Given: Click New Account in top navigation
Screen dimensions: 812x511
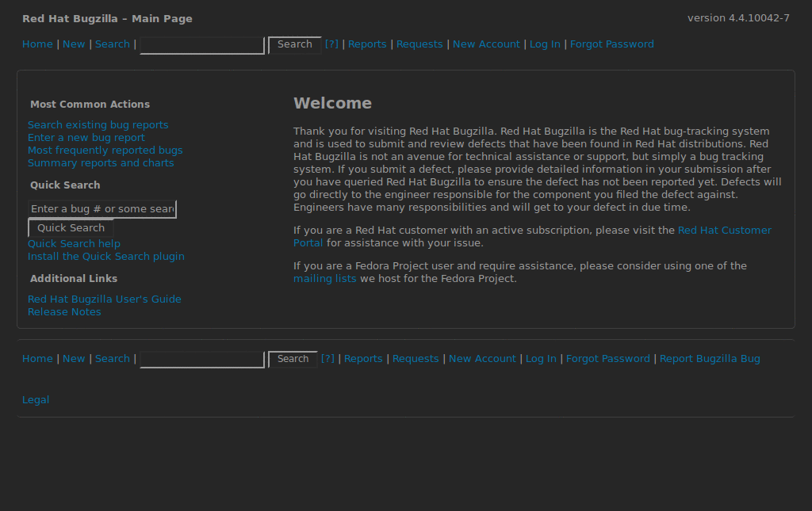Looking at the screenshot, I should click(x=486, y=44).
